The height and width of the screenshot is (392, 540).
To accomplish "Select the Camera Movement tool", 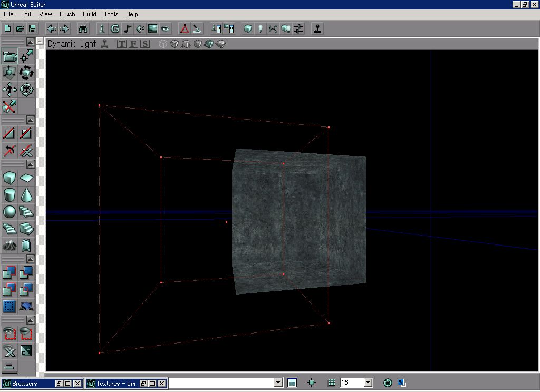I will [x=9, y=56].
